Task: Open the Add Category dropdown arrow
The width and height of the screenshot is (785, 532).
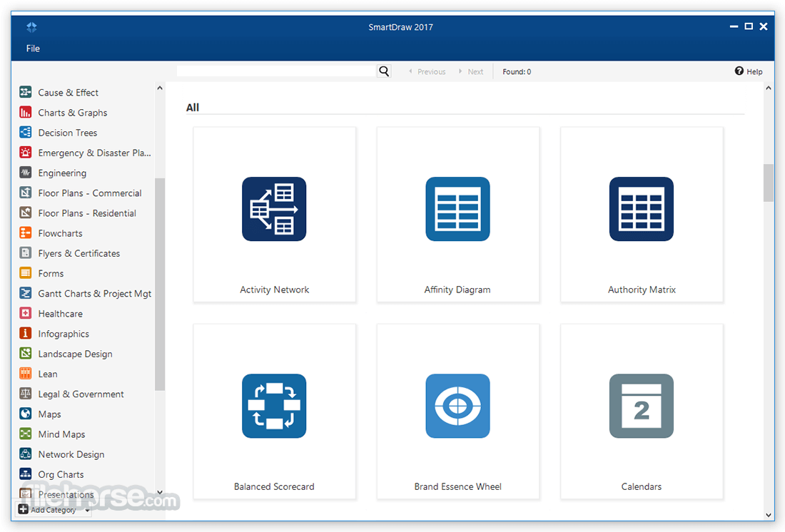Action: coord(87,511)
